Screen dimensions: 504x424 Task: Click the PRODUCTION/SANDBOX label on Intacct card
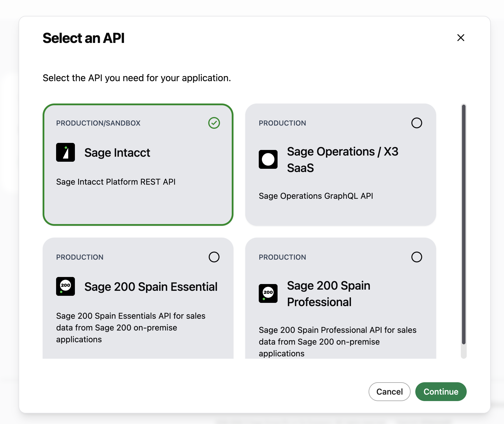(x=98, y=123)
